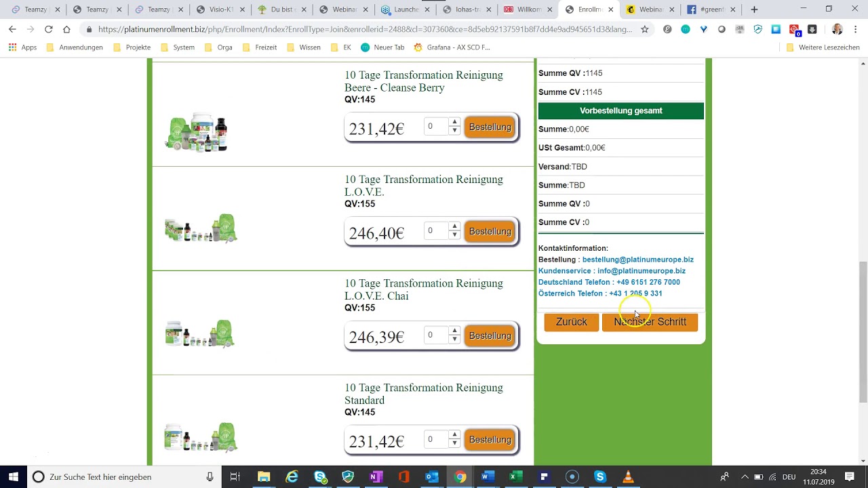
Task: Click microphone icon in search box
Action: pyautogui.click(x=210, y=476)
